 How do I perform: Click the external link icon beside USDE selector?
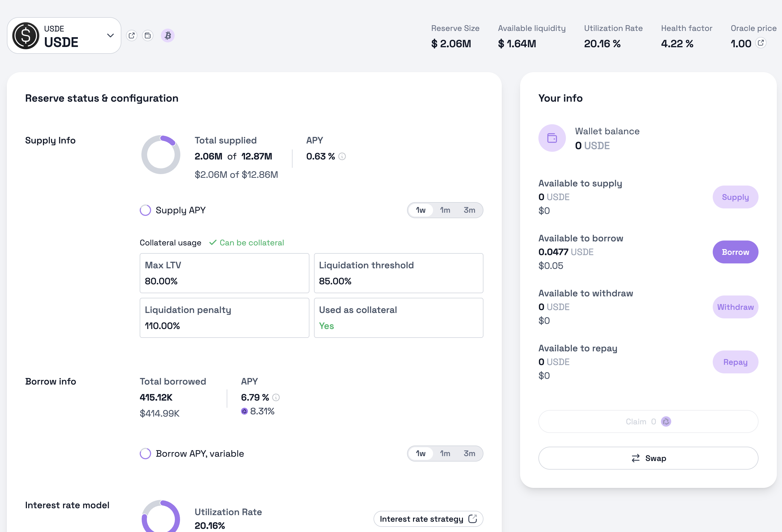click(x=132, y=35)
